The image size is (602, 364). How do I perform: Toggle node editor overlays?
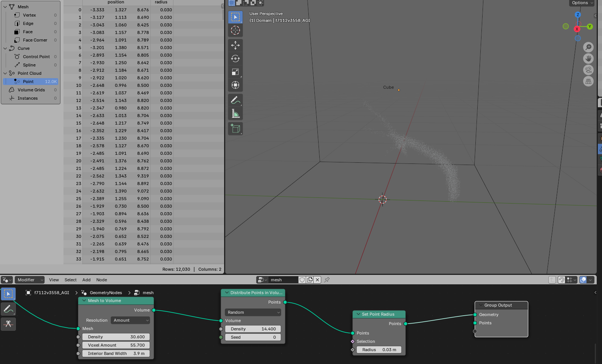(583, 280)
